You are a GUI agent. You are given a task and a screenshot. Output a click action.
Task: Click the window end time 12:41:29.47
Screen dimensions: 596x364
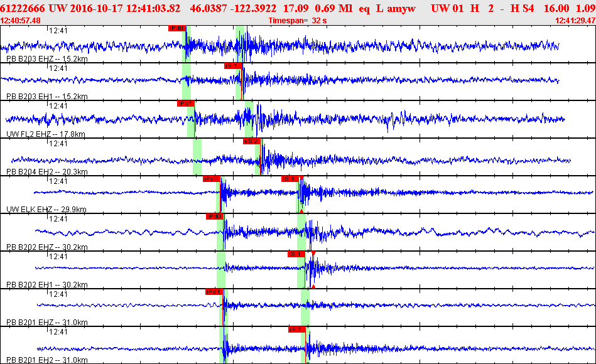(575, 21)
